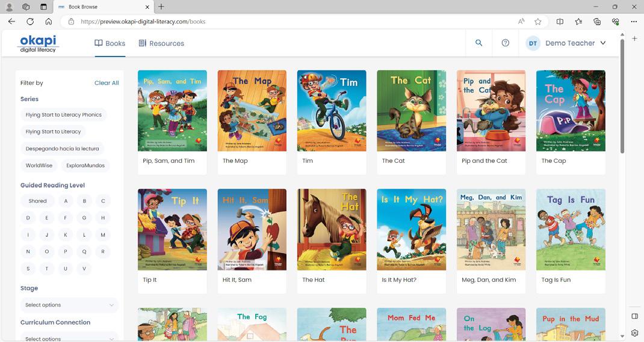Open the Tip It book cover
Screen dimensions: 644x342
(x=173, y=230)
